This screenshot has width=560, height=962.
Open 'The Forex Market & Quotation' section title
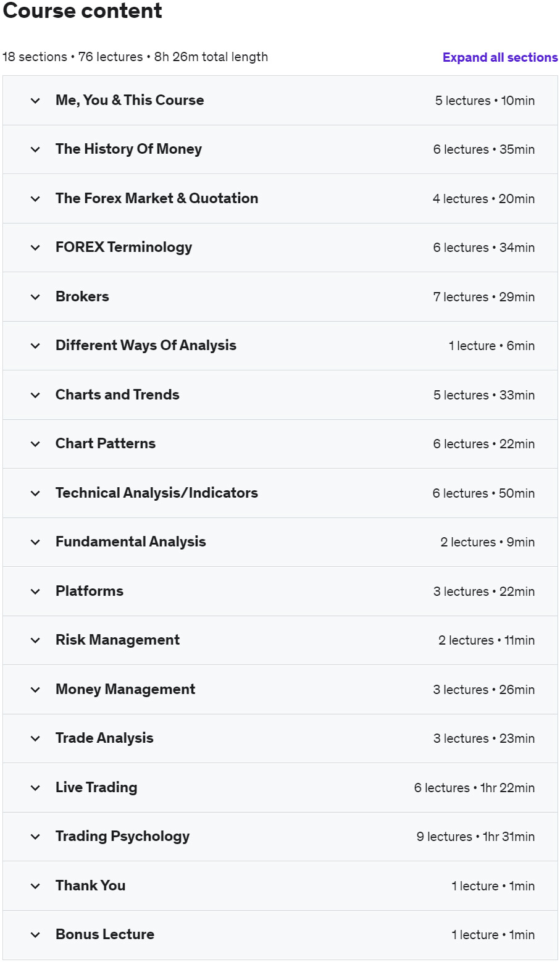(157, 198)
